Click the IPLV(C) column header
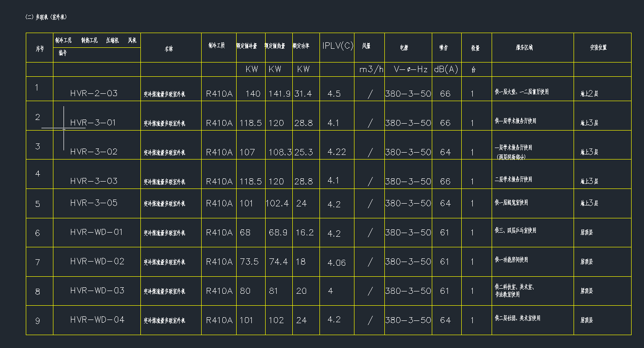Screen dimensions: 644x348 pos(337,46)
